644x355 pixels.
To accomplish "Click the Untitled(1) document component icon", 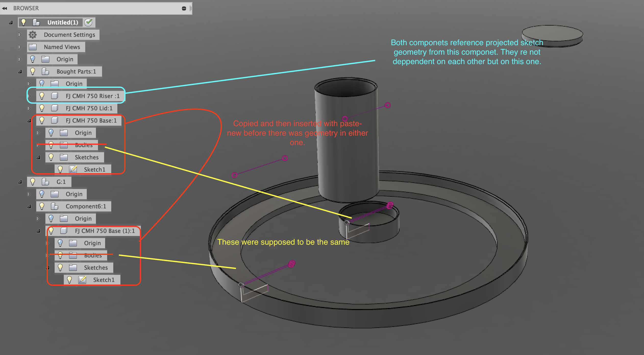I will (x=36, y=22).
